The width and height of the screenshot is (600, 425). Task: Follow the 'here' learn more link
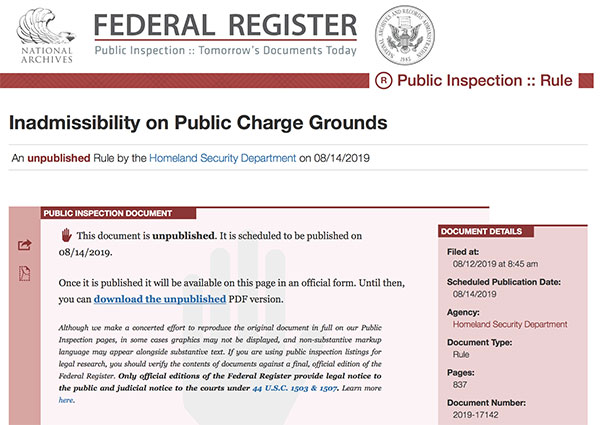(66, 399)
